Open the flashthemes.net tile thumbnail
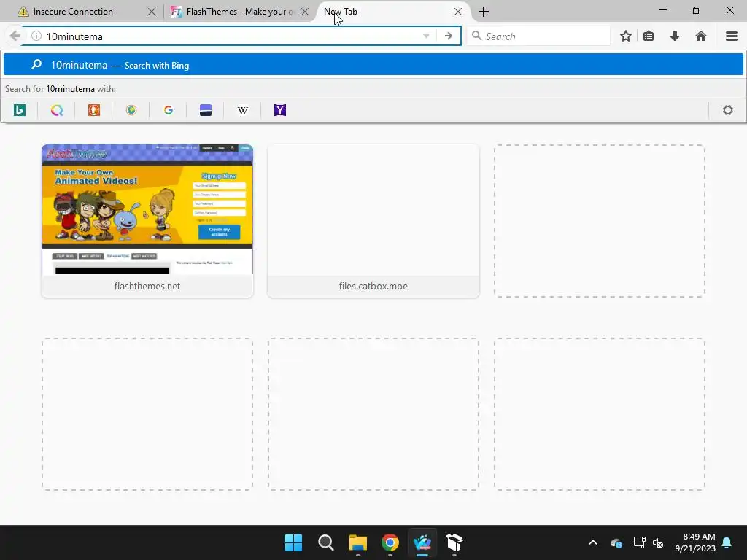This screenshot has height=560, width=747. tap(147, 209)
